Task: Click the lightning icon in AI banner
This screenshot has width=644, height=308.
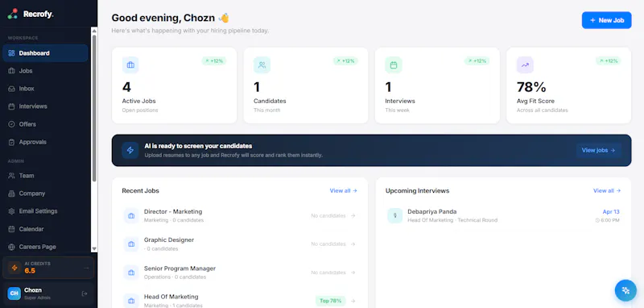Action: [x=130, y=151]
